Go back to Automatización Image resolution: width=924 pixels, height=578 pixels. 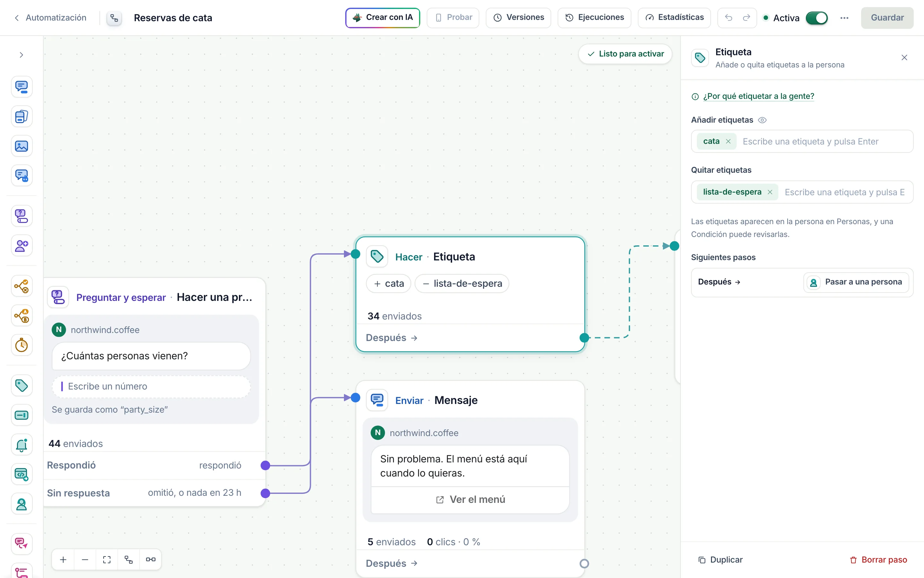pyautogui.click(x=50, y=18)
